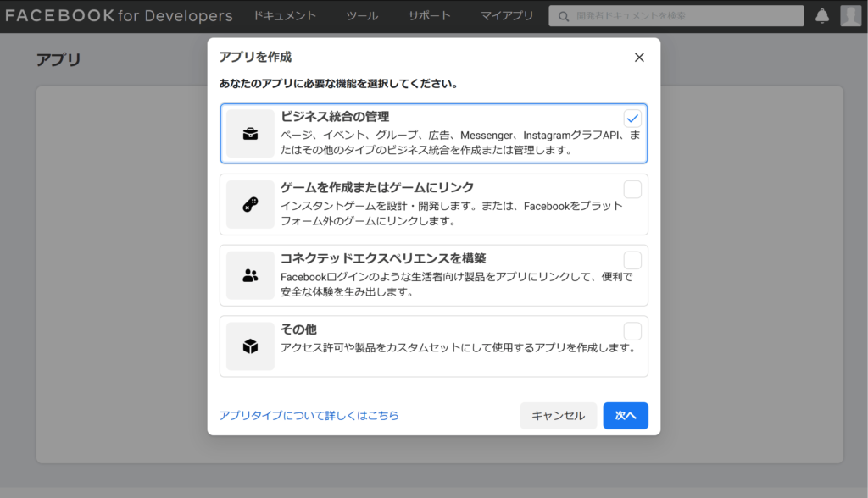This screenshot has width=868, height=498.
Task: Open the ツール menu
Action: click(x=362, y=16)
